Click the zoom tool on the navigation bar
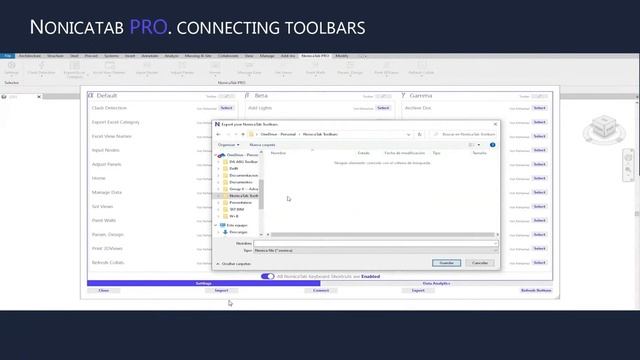The width and height of the screenshot is (640, 360). [628, 169]
